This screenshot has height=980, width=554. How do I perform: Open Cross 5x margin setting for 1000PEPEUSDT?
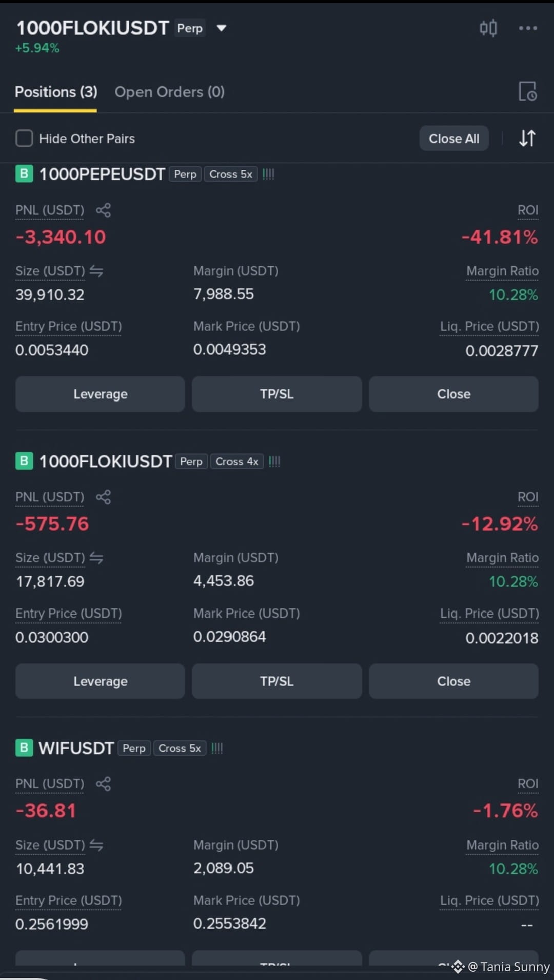231,174
